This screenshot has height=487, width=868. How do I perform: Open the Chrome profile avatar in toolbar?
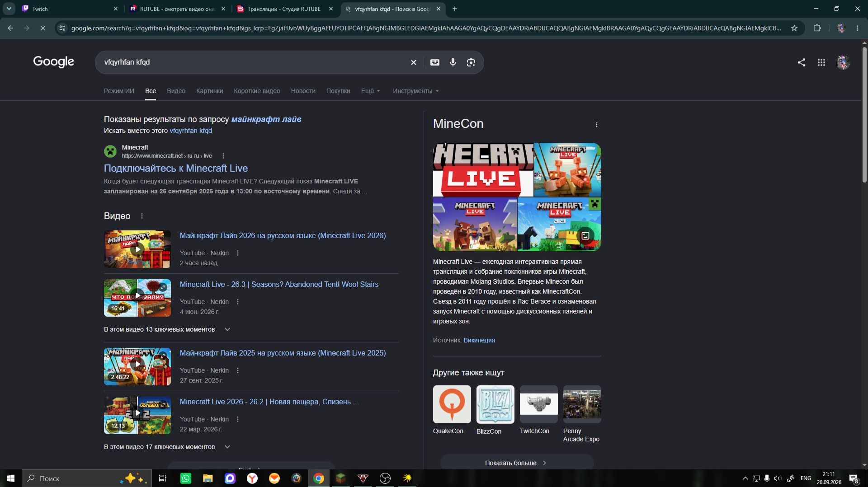tap(841, 28)
